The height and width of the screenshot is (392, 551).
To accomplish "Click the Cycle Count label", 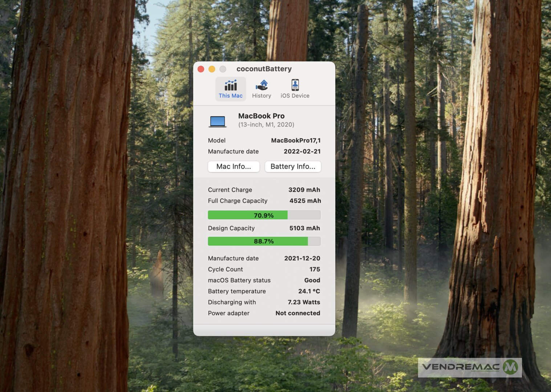I will tap(226, 269).
